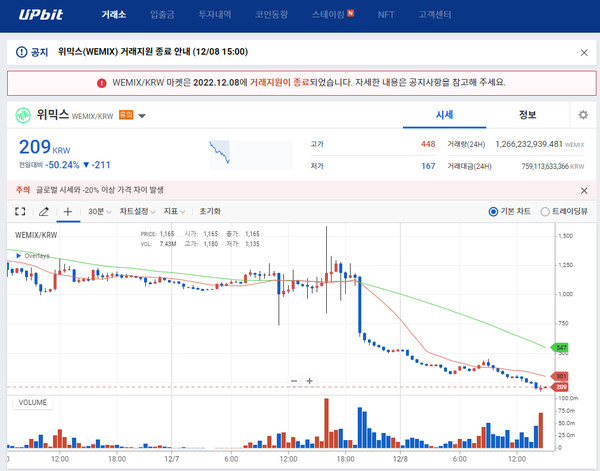Click the UPbit logo
Image resolution: width=600 pixels, height=471 pixels.
click(x=41, y=15)
